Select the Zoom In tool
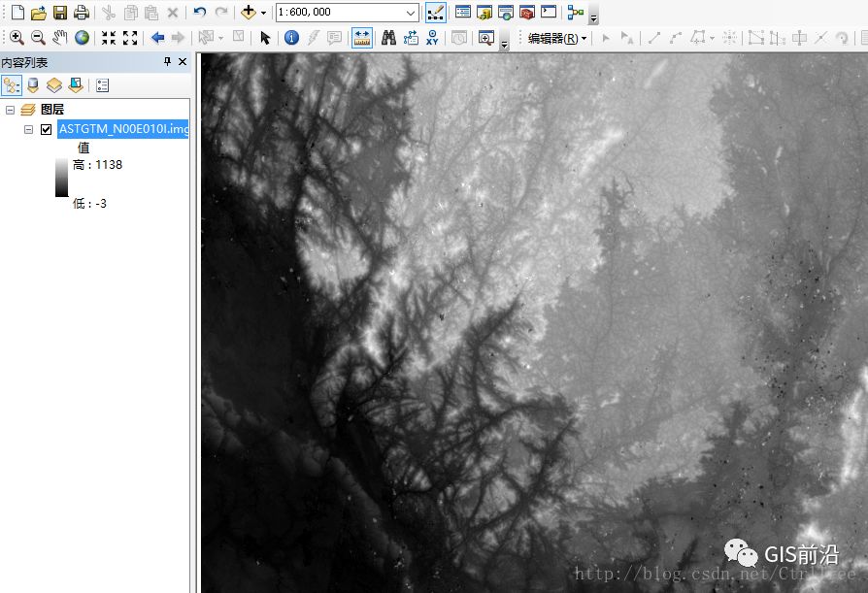The image size is (868, 593). pos(17,37)
